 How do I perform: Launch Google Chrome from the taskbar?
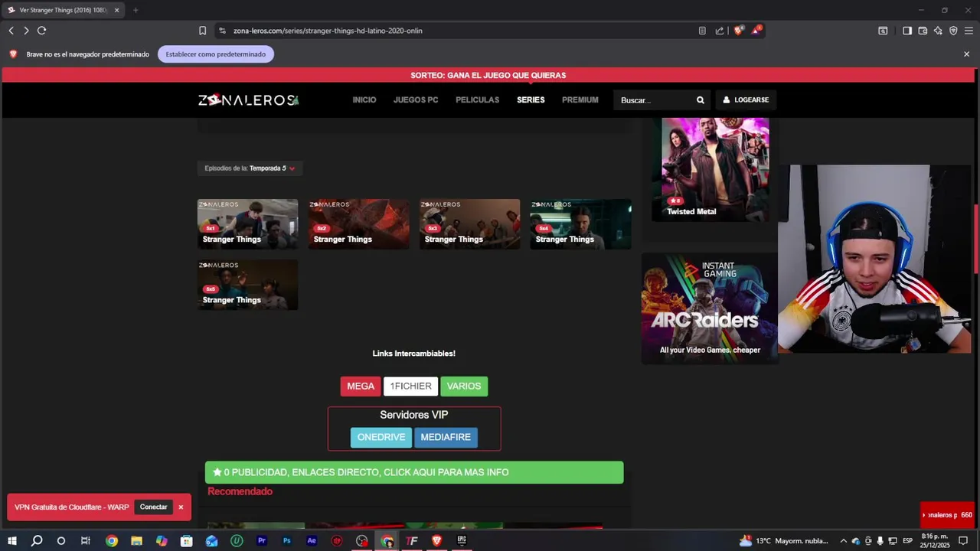point(112,541)
